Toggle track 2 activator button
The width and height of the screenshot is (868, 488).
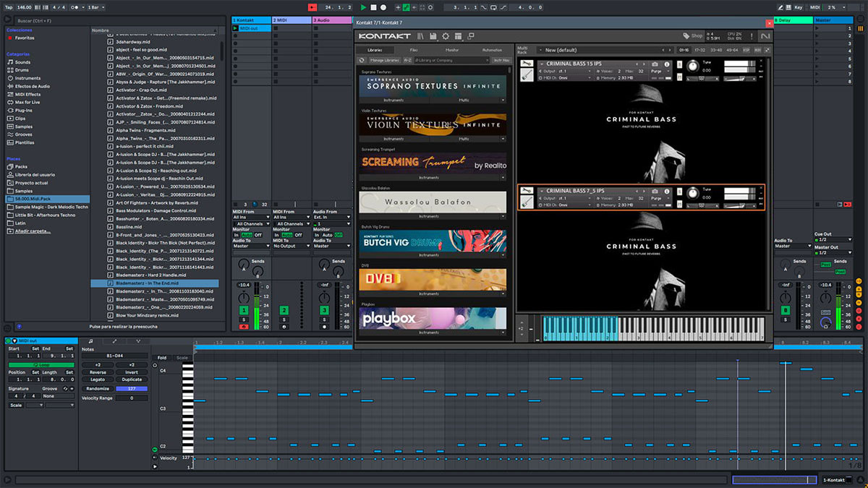[x=284, y=310]
